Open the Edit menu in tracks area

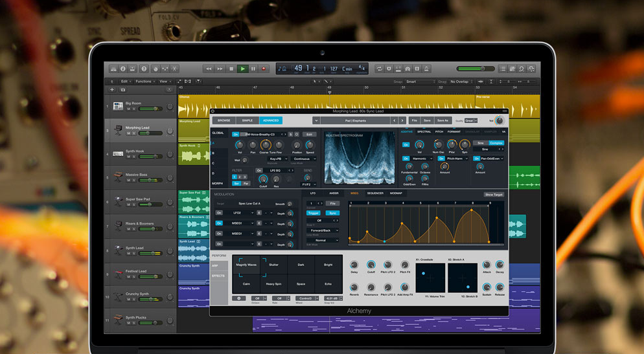click(x=125, y=82)
